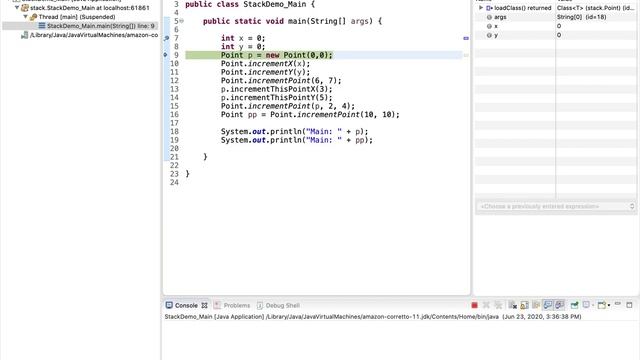
Task: Click the value 0 of variable y
Action: 559,35
